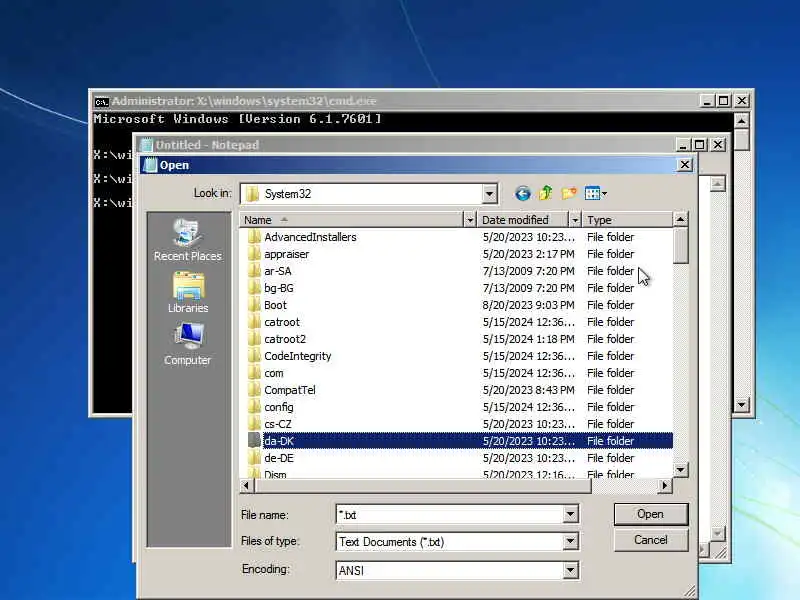Screen dimensions: 800x600
Task: Click the catroot2 folder icon
Action: [254, 339]
